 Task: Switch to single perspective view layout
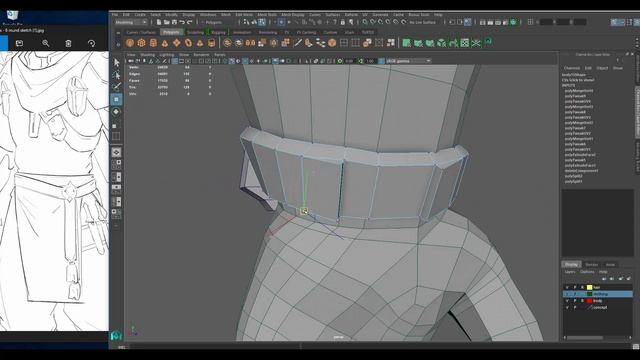pyautogui.click(x=116, y=152)
